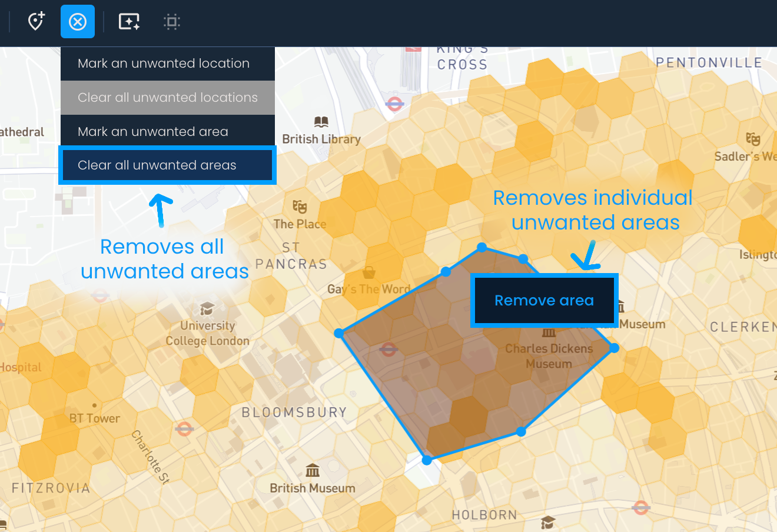Viewport: 777px width, 532px height.
Task: Click the BT Tower map marker
Action: coord(94,405)
